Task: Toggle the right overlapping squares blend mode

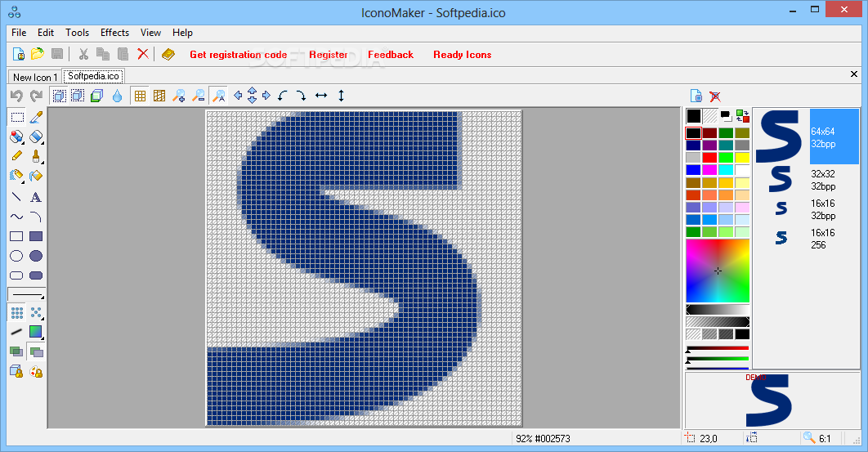Action: point(36,351)
